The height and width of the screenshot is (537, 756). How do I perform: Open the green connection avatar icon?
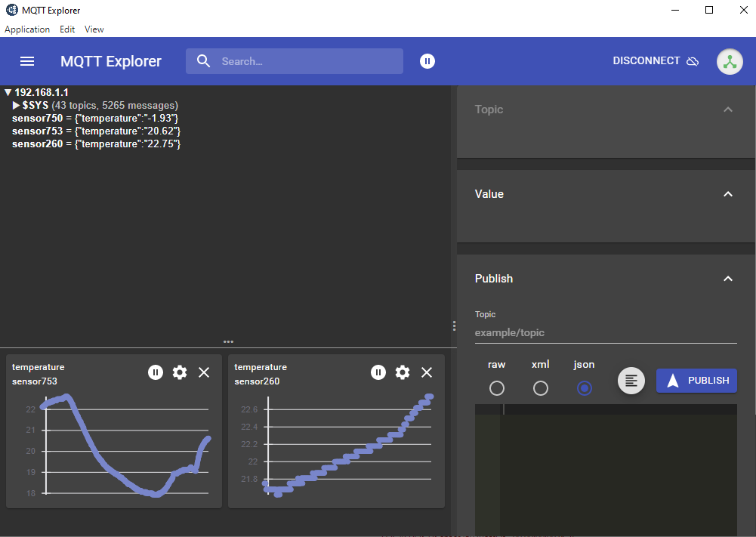tap(730, 62)
